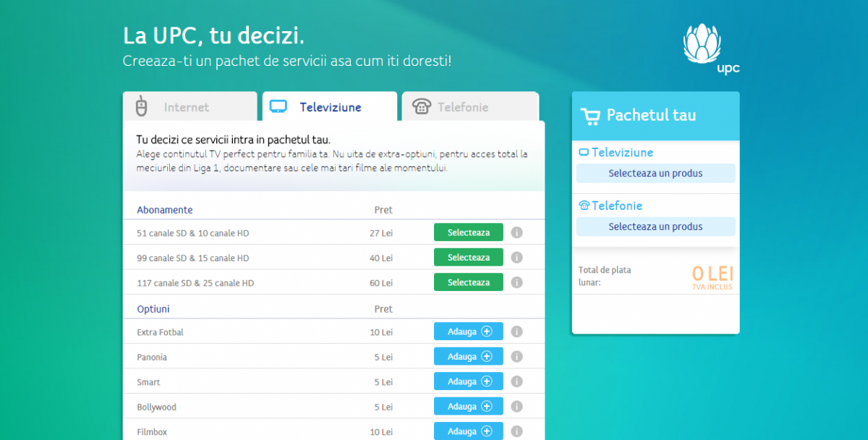This screenshot has width=868, height=440.
Task: Click the Optiuni section heading
Action: pos(153,309)
